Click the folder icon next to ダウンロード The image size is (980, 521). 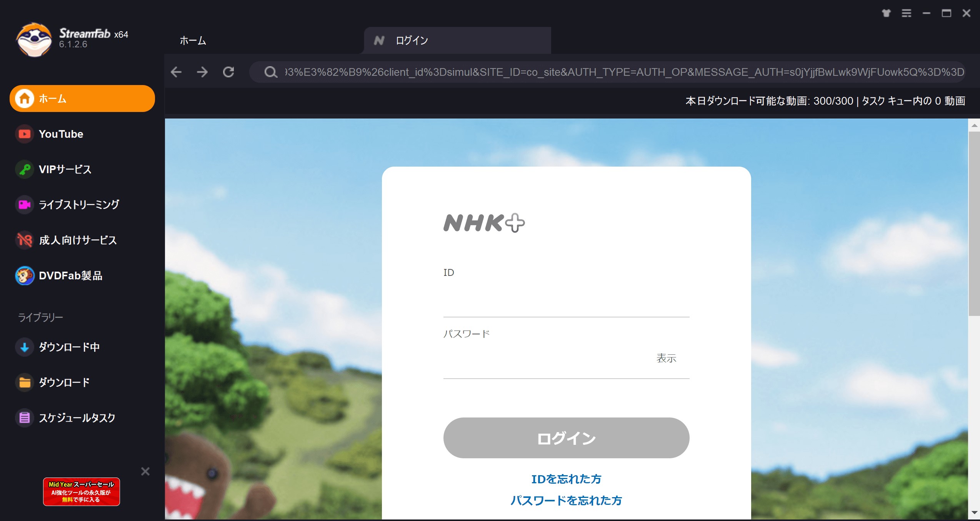[x=25, y=382]
